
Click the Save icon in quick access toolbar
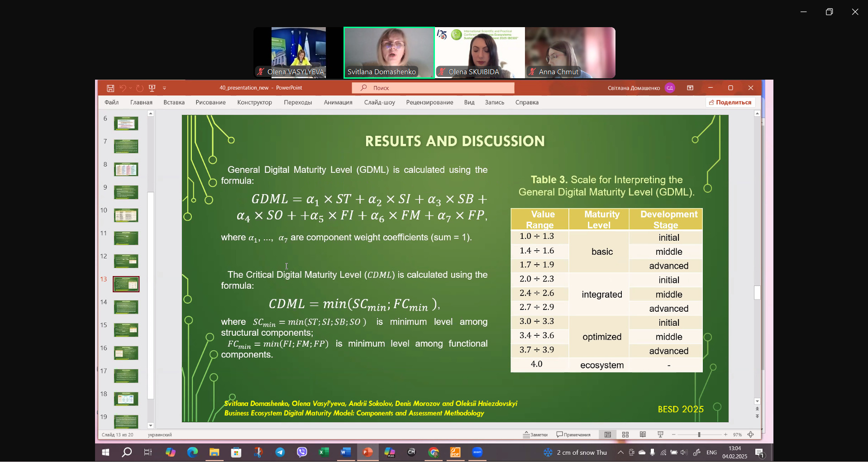[x=110, y=88]
